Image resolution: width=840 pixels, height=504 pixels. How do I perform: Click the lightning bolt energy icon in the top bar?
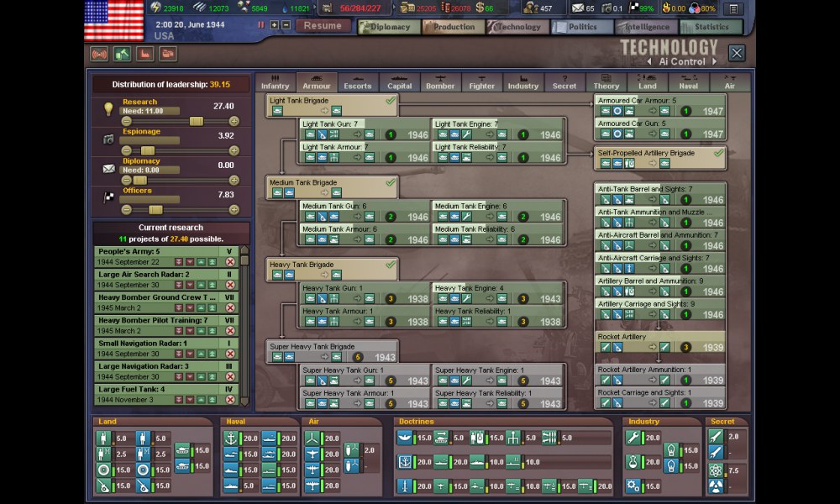click(x=155, y=8)
